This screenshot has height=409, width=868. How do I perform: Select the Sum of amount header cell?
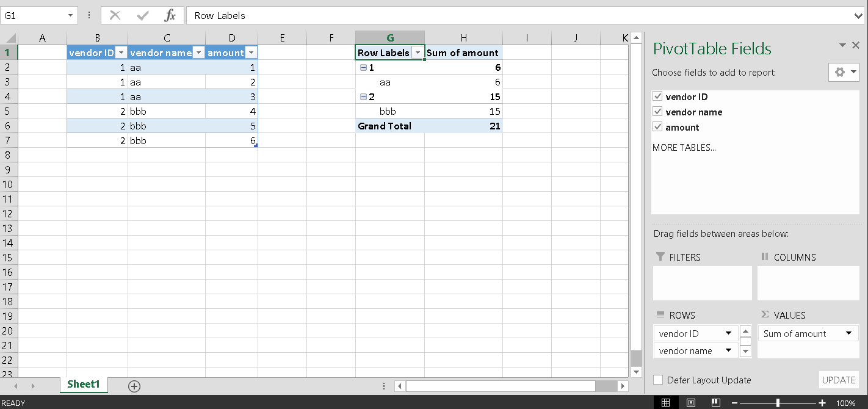(x=463, y=52)
